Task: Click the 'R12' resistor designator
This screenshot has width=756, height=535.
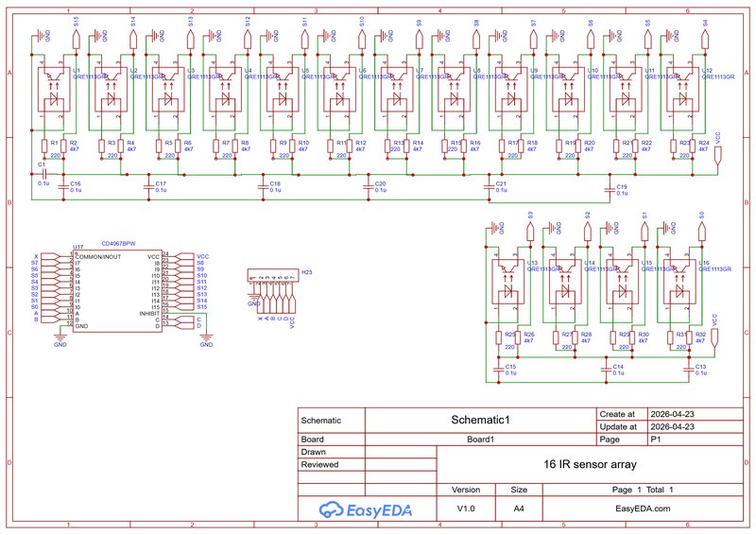Action: [361, 143]
